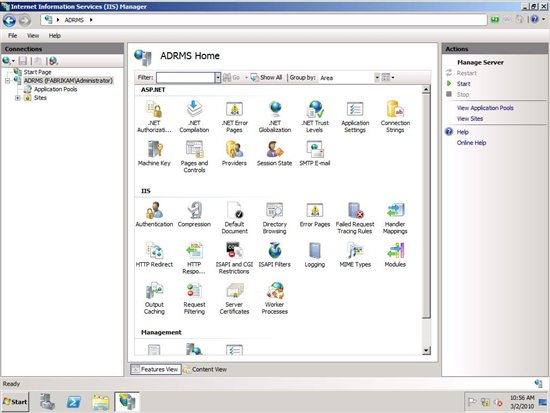550x413 pixels.
Task: Open Modules feature
Action: tap(395, 255)
